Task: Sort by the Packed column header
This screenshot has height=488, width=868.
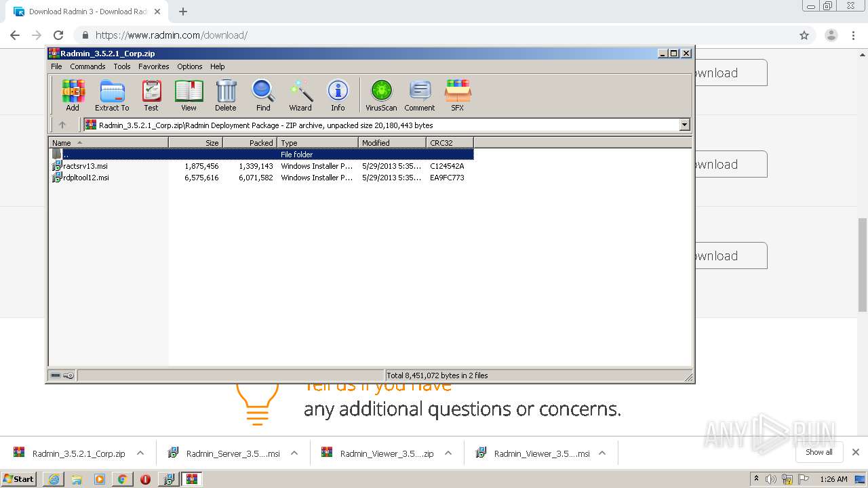Action: point(250,142)
